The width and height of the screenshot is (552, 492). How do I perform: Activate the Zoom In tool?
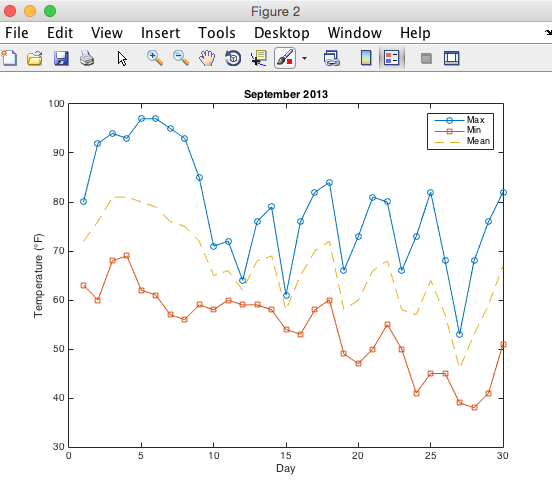point(155,58)
